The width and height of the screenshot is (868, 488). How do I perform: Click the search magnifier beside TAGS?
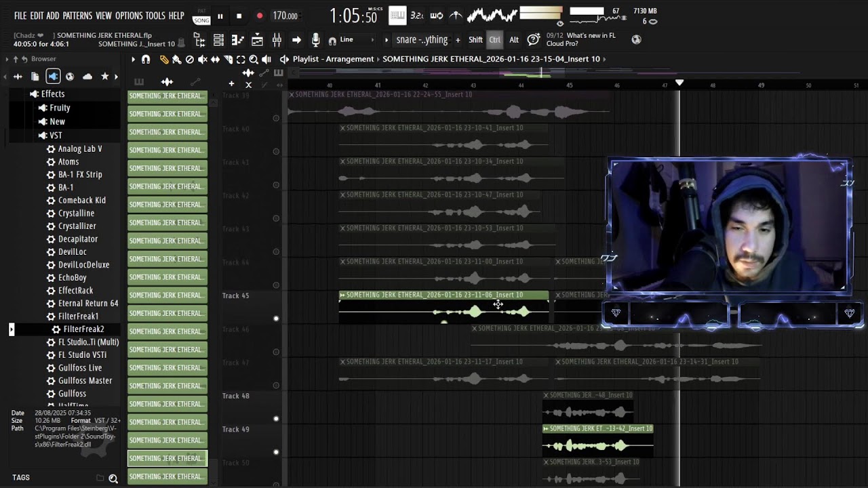tap(113, 479)
